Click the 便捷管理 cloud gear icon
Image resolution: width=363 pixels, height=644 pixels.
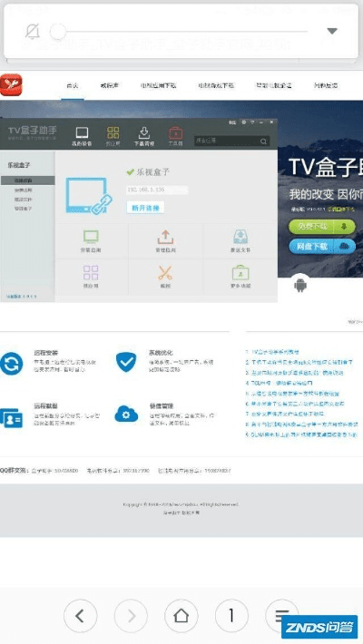coord(126,414)
